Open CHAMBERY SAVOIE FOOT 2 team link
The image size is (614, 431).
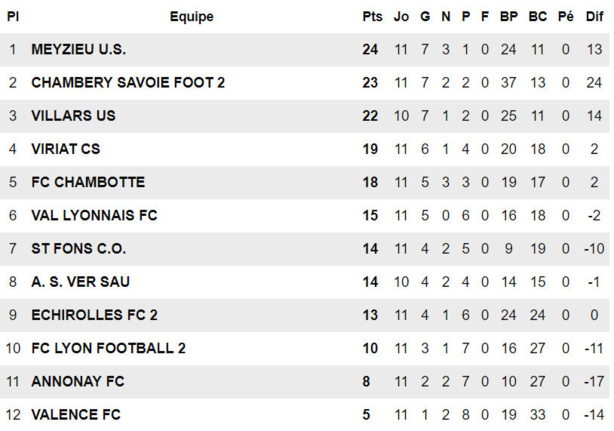[128, 82]
